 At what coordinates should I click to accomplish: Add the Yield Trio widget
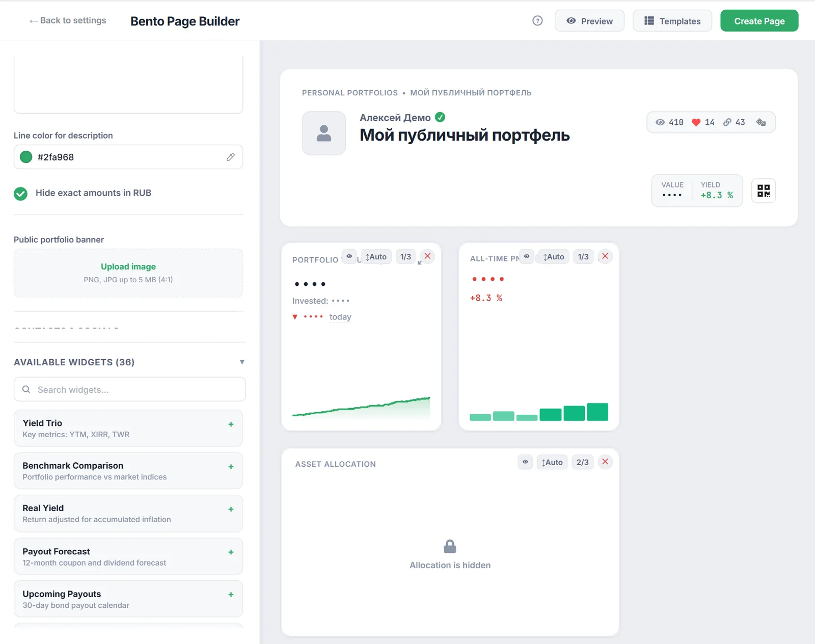point(231,424)
